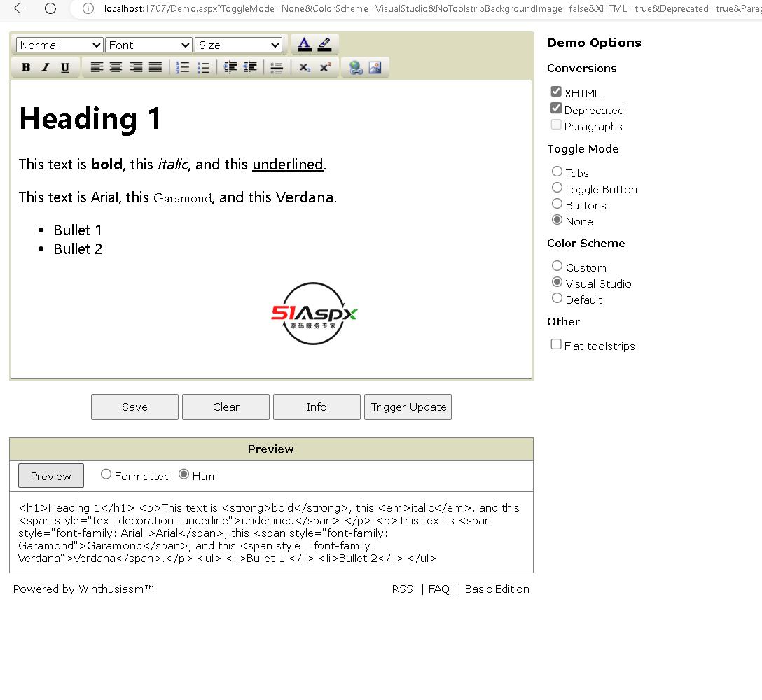Select the Html preview option
This screenshot has height=700, width=762.
pyautogui.click(x=183, y=474)
